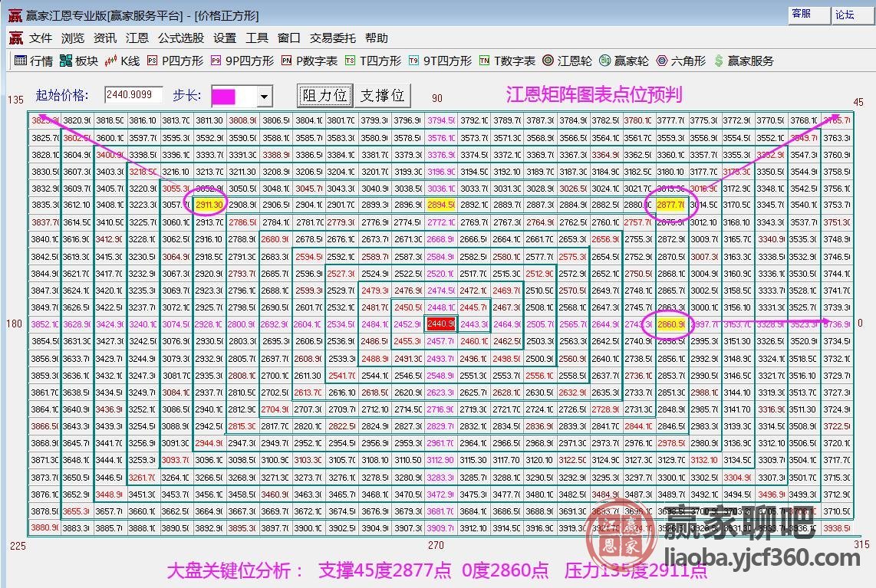Open the 工具 menu
Screen dimensions: 876x588
(257, 38)
